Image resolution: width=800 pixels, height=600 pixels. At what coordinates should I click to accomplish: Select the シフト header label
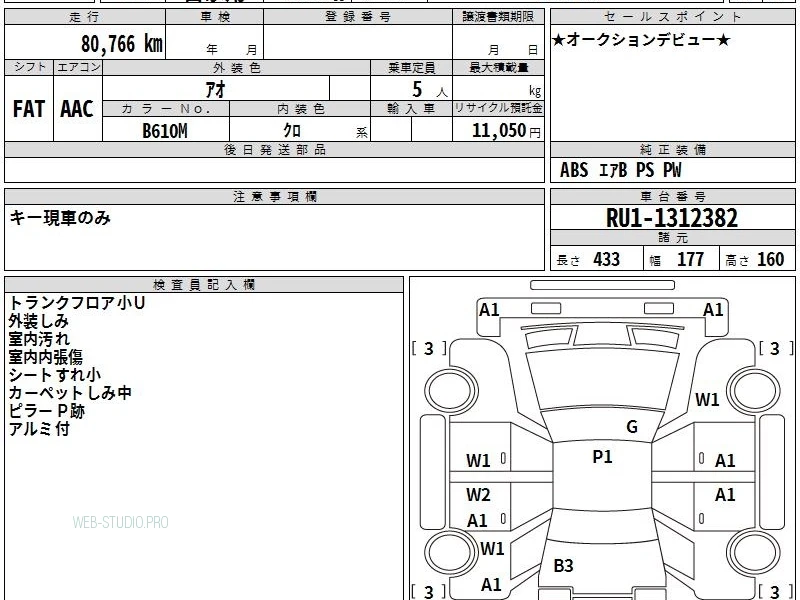click(29, 67)
